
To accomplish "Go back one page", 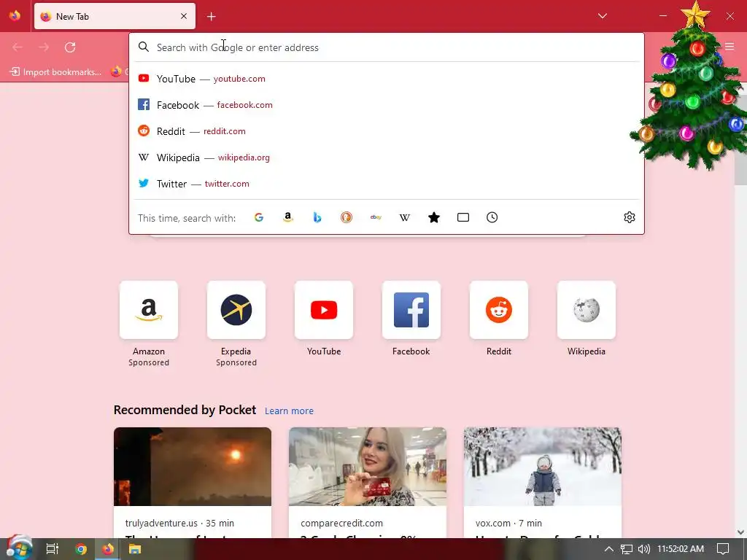I will (18, 47).
